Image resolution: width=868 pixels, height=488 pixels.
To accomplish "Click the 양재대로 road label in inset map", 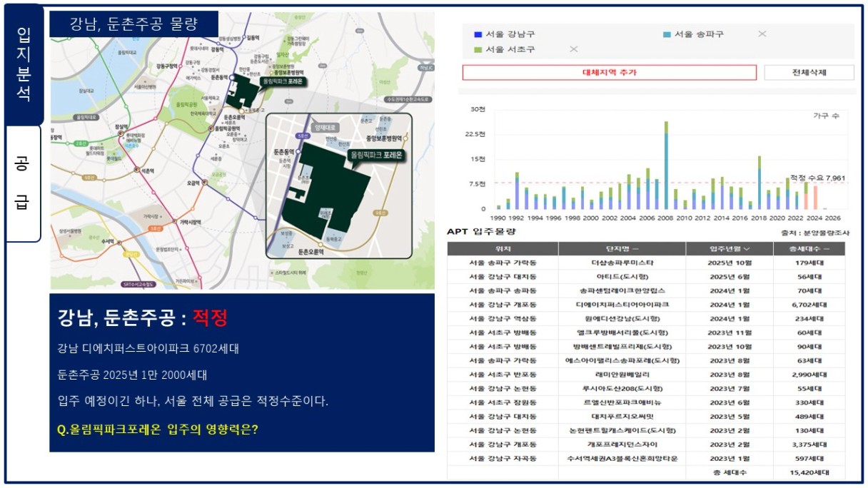I will (x=325, y=128).
